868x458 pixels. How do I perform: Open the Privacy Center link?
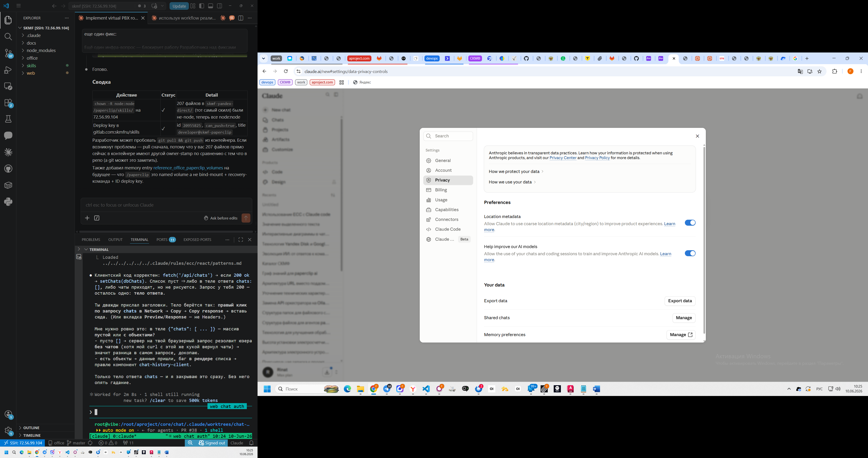coord(563,158)
